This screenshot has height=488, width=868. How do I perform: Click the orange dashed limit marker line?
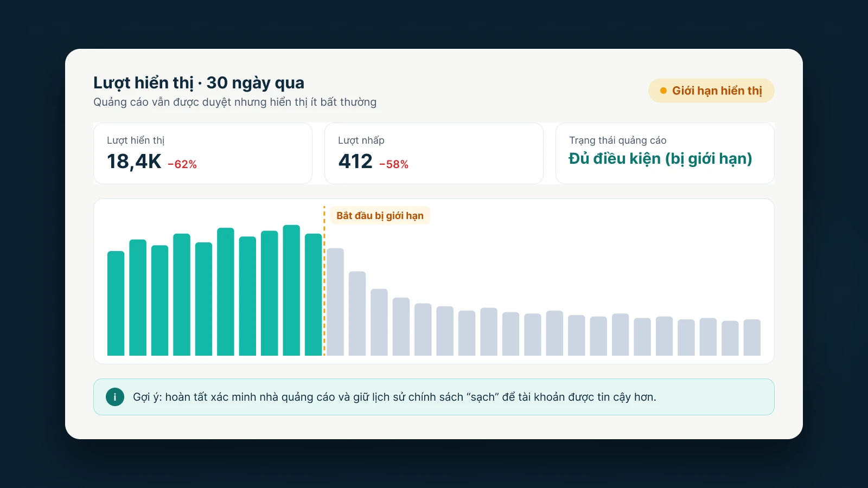(x=324, y=281)
